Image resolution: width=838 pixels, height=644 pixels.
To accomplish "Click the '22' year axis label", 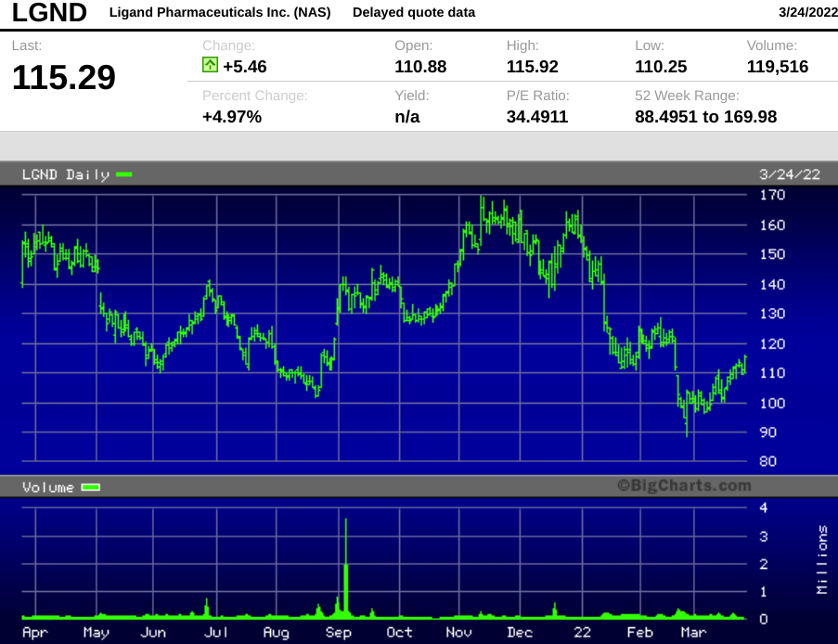I will (x=583, y=633).
